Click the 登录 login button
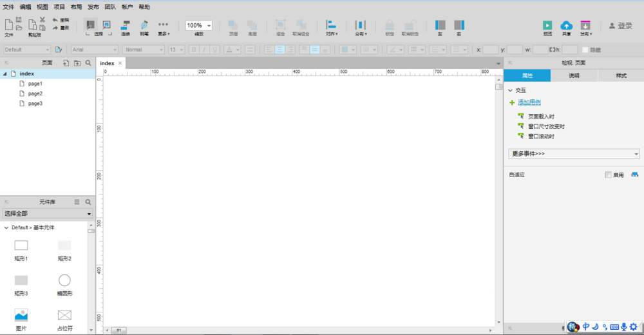The image size is (644, 335). click(x=621, y=26)
